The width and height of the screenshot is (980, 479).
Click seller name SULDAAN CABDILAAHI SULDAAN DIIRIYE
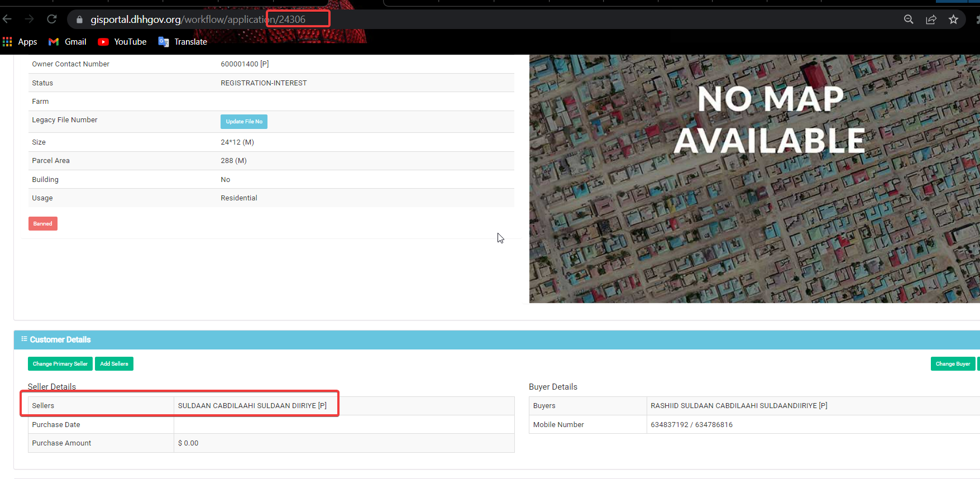[252, 406]
